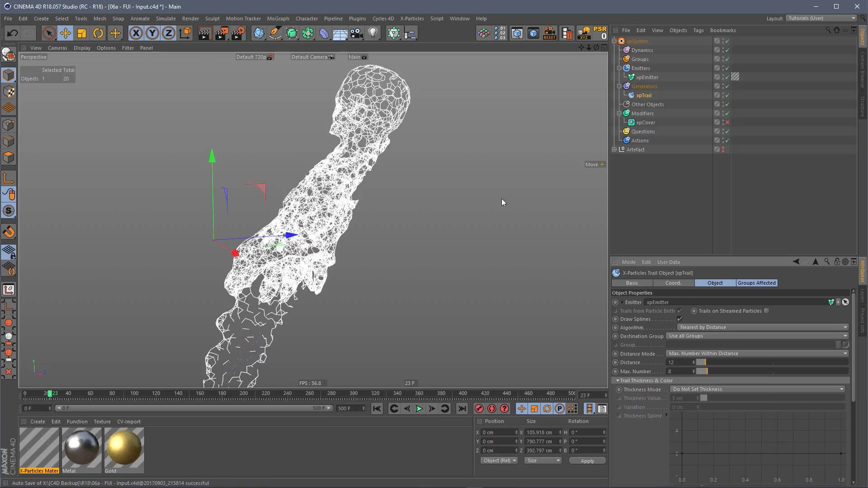The image size is (868, 488).
Task: Select the Gold material thumbnail
Action: click(x=124, y=447)
